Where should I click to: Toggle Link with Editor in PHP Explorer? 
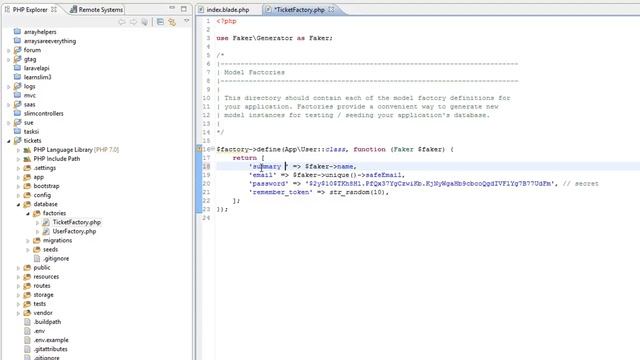coord(172,22)
